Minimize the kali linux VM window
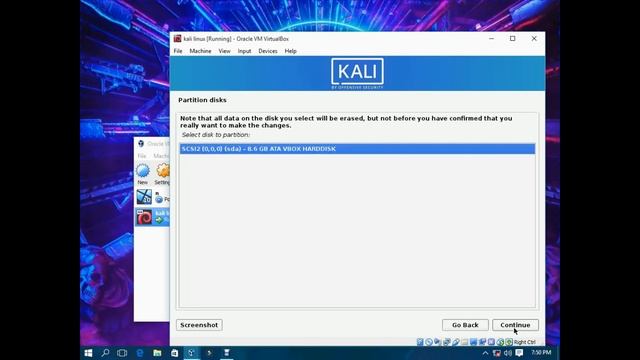Viewport: 640px width, 360px height. click(491, 39)
